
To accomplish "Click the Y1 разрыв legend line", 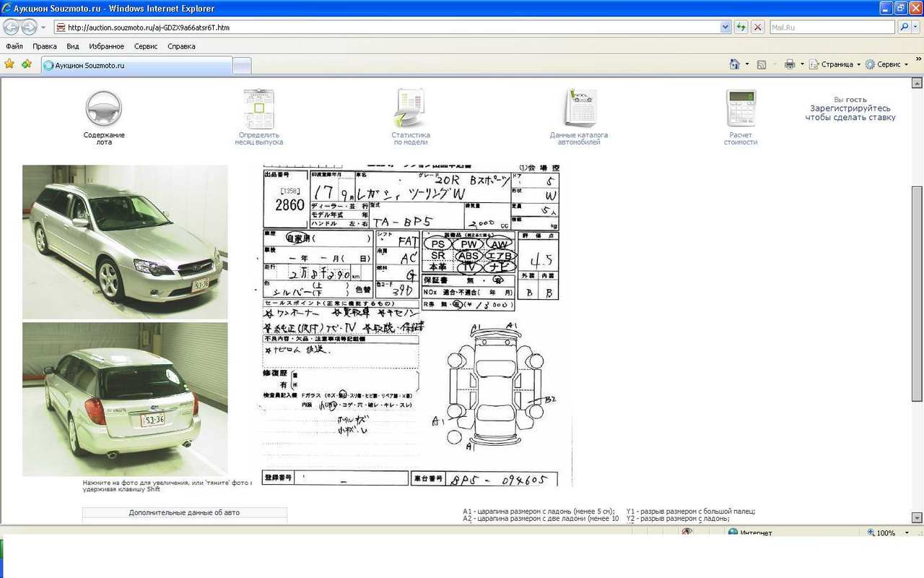I will [x=691, y=511].
